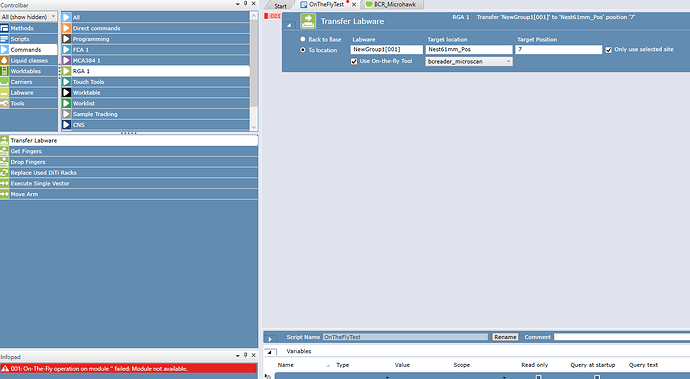Click the MCA384 1 purple icon
Viewport: 690px width, 379px height.
pyautogui.click(x=66, y=60)
